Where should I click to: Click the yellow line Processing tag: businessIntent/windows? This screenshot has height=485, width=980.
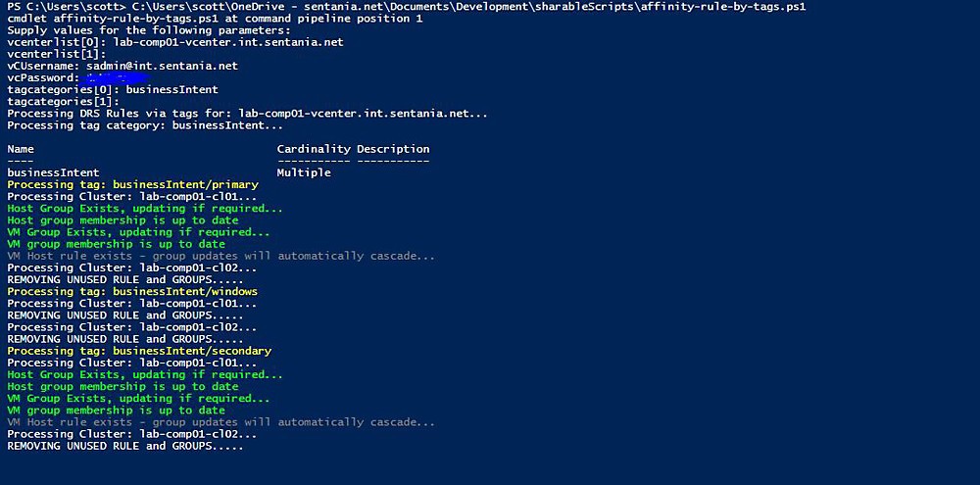point(132,292)
